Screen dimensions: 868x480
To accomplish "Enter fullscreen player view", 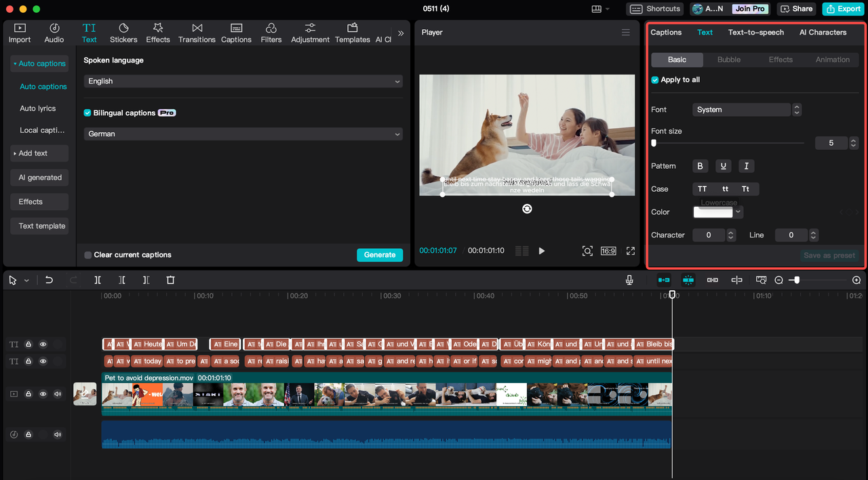I will pyautogui.click(x=630, y=251).
